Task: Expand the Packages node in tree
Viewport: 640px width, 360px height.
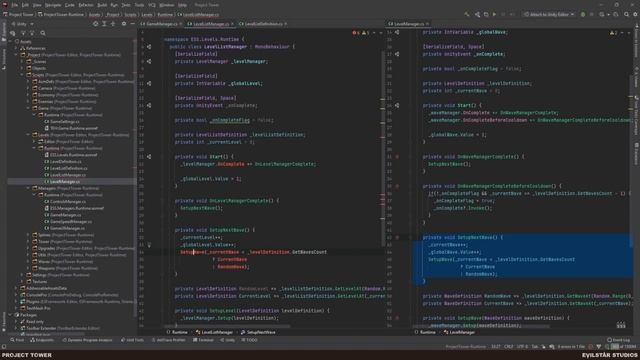Action: click(10, 315)
